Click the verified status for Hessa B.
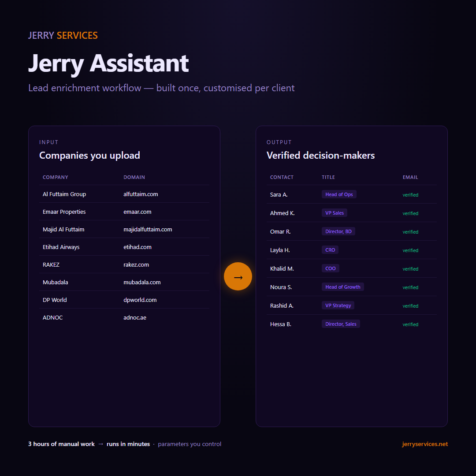The image size is (476, 476). point(410,324)
